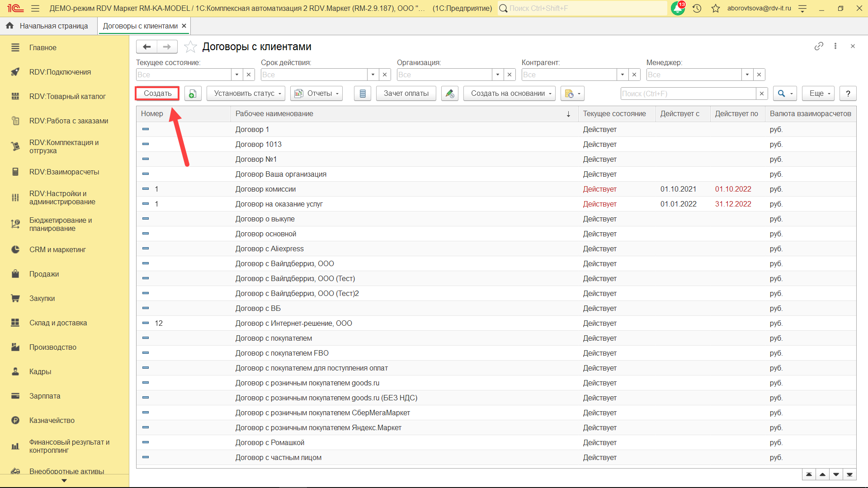Open RDV:Взаиморасчеты sidebar section

click(x=64, y=172)
